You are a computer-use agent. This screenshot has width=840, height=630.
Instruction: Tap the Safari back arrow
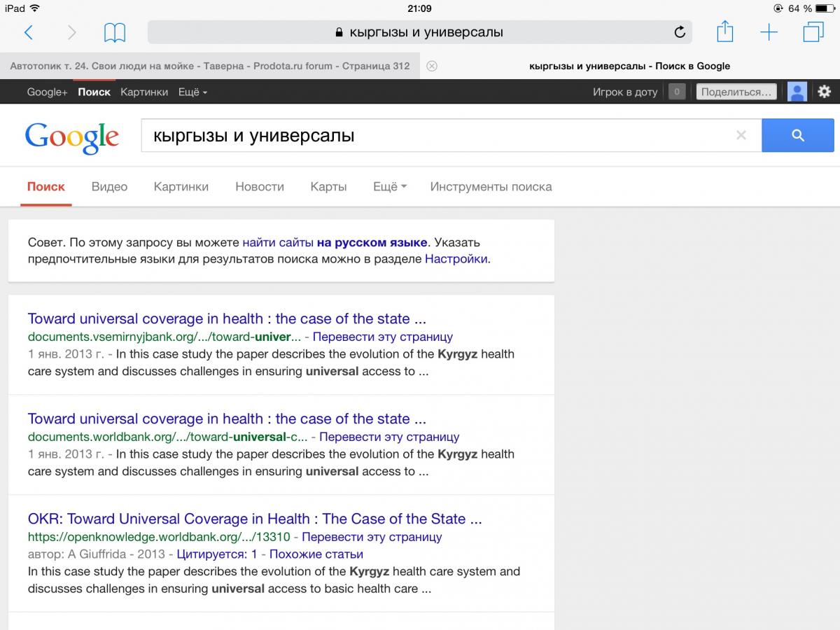[29, 32]
